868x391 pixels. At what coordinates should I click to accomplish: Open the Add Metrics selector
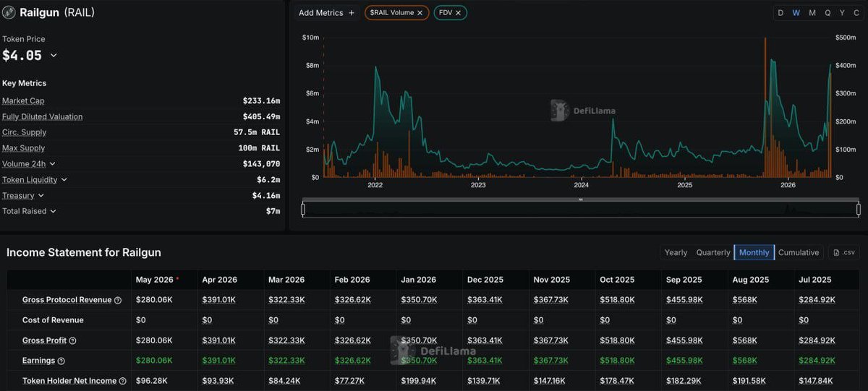[x=326, y=13]
